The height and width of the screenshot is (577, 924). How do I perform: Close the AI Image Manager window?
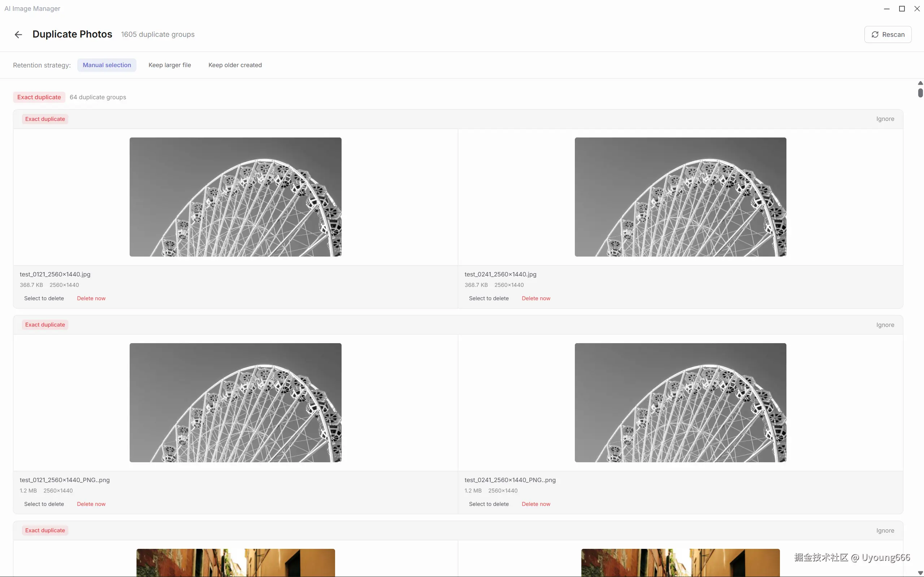(917, 9)
